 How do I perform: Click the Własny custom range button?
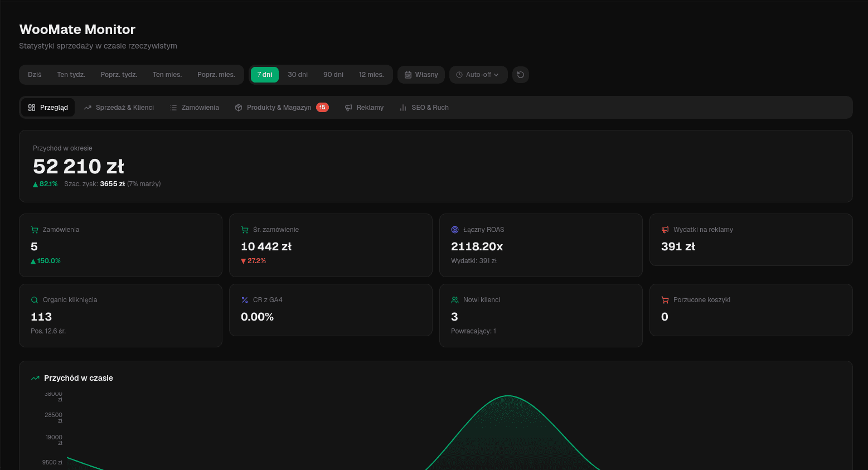pyautogui.click(x=421, y=75)
